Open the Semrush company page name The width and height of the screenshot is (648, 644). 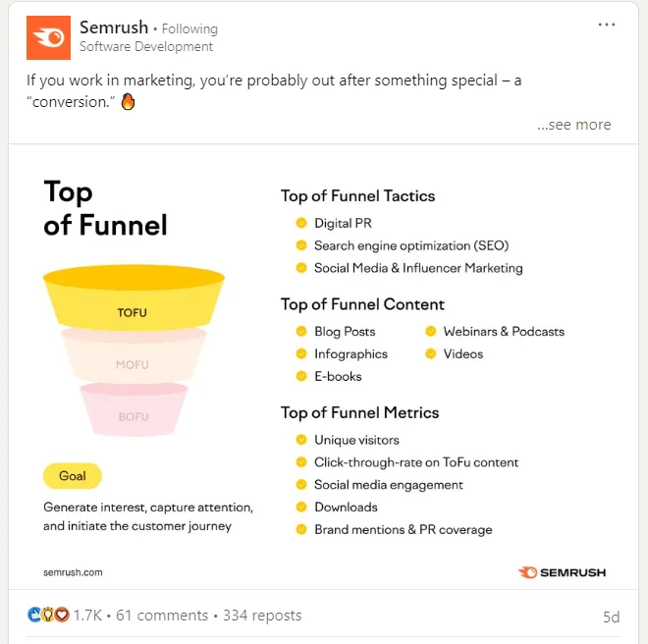[x=113, y=27]
